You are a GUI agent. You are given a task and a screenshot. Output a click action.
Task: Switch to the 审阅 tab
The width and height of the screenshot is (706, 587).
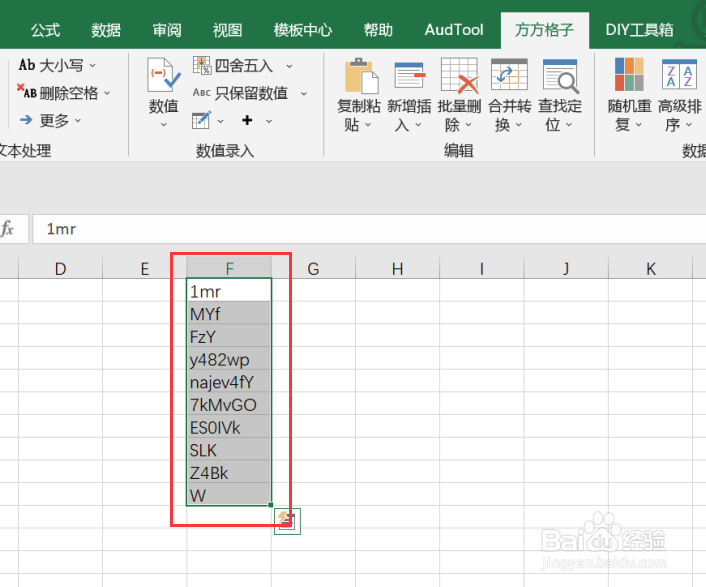(167, 30)
